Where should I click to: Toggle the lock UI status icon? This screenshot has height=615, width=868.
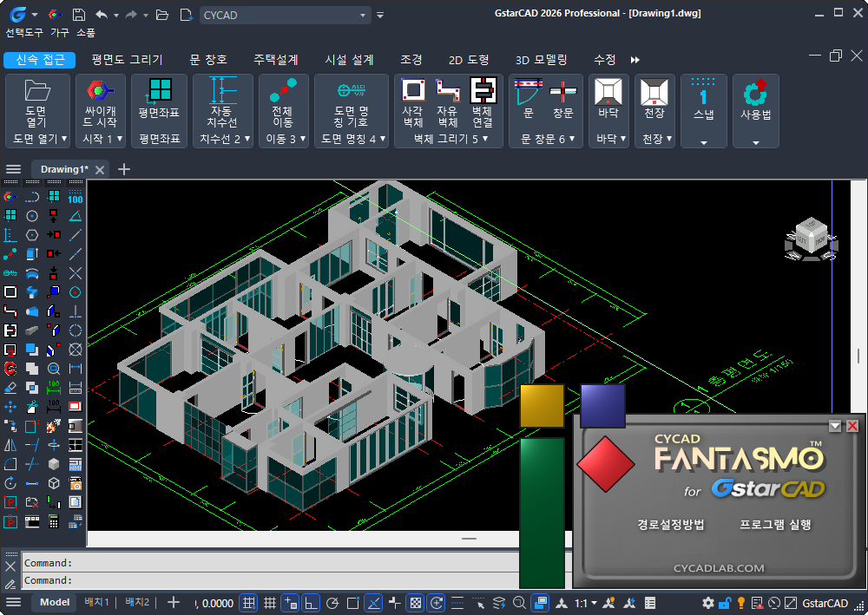coord(724,603)
